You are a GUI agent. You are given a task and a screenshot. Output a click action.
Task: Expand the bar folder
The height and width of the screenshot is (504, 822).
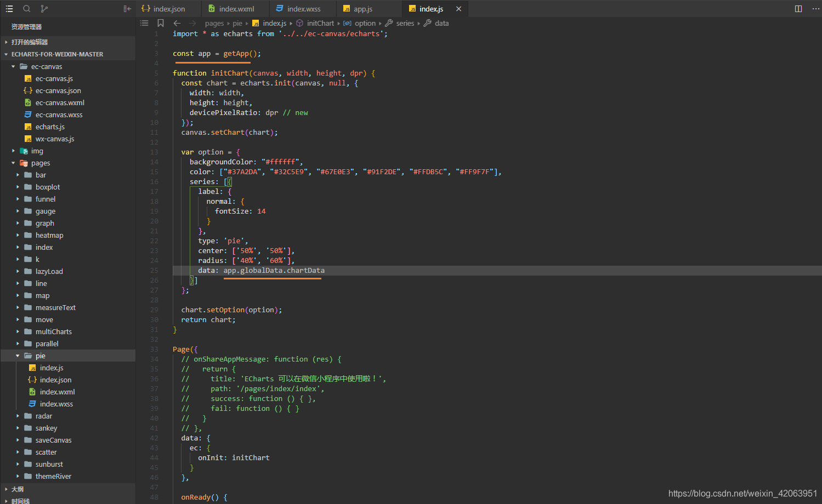pos(68,175)
